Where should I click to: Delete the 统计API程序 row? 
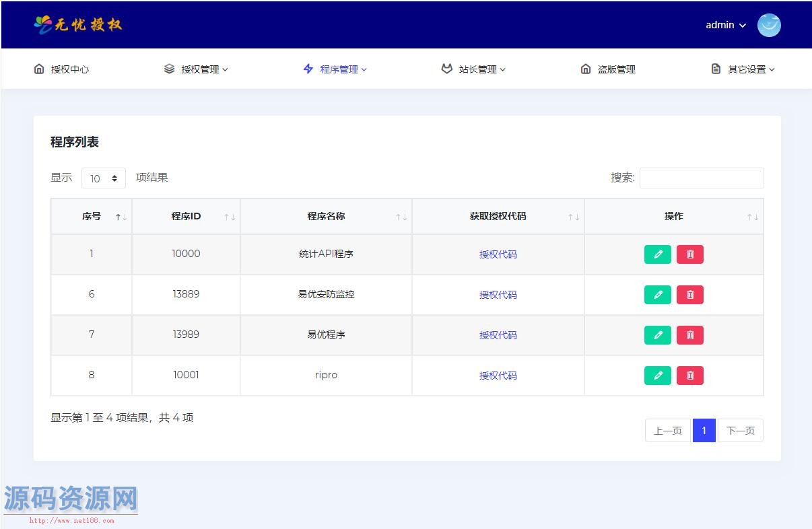coord(690,254)
